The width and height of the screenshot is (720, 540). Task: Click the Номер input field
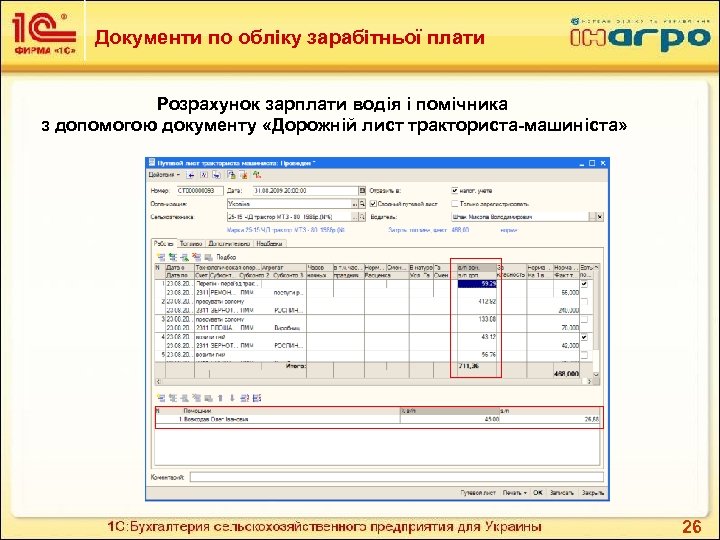[200, 191]
